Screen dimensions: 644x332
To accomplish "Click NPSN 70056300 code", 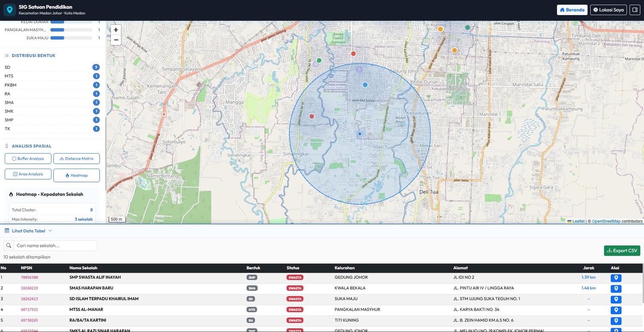I will tap(30, 278).
